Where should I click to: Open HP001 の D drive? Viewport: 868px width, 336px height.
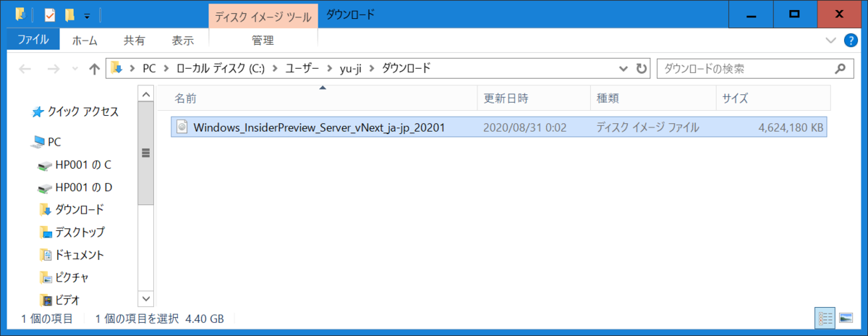coord(84,188)
